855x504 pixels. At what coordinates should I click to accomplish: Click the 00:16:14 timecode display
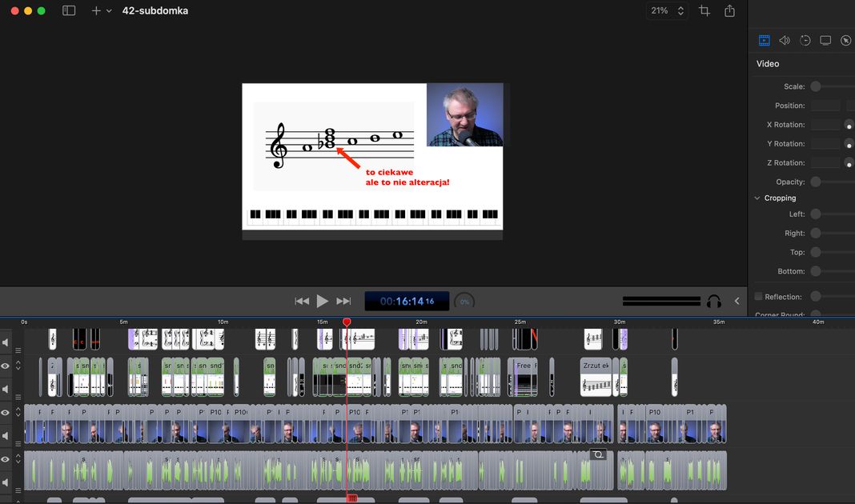(x=407, y=302)
